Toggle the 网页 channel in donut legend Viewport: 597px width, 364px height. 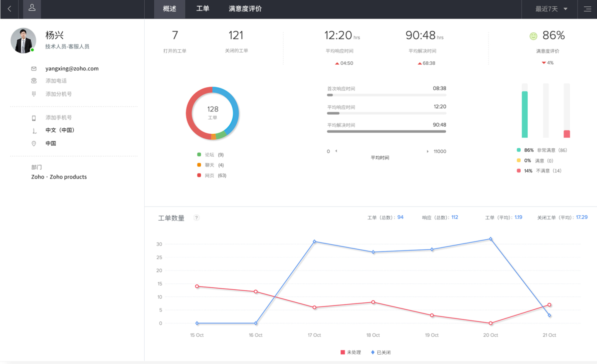(x=211, y=176)
